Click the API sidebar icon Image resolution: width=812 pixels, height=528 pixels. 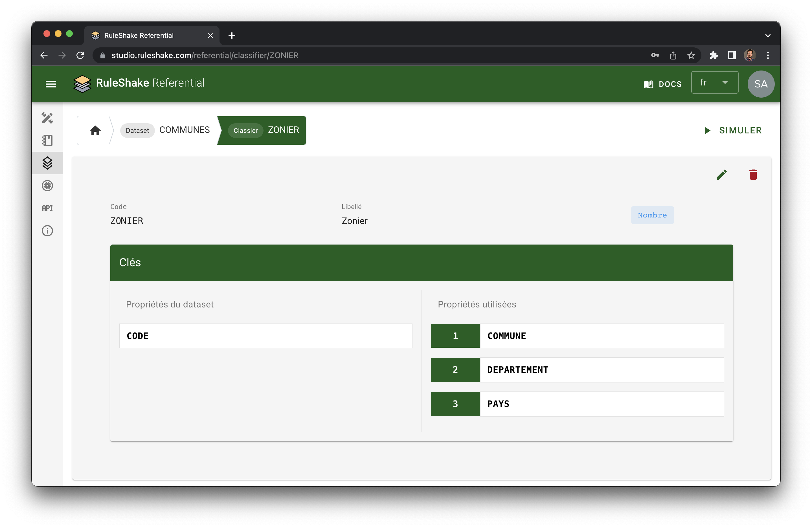pos(47,208)
